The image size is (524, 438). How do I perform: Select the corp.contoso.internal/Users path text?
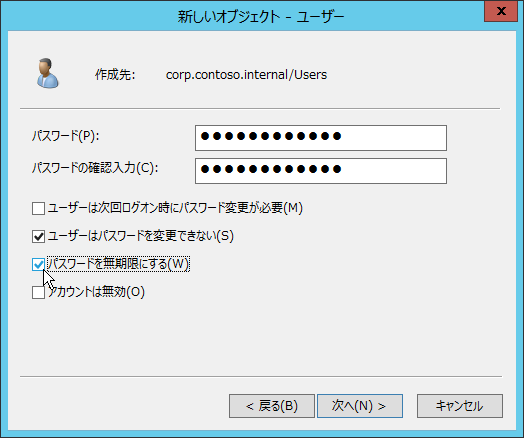click(x=246, y=75)
